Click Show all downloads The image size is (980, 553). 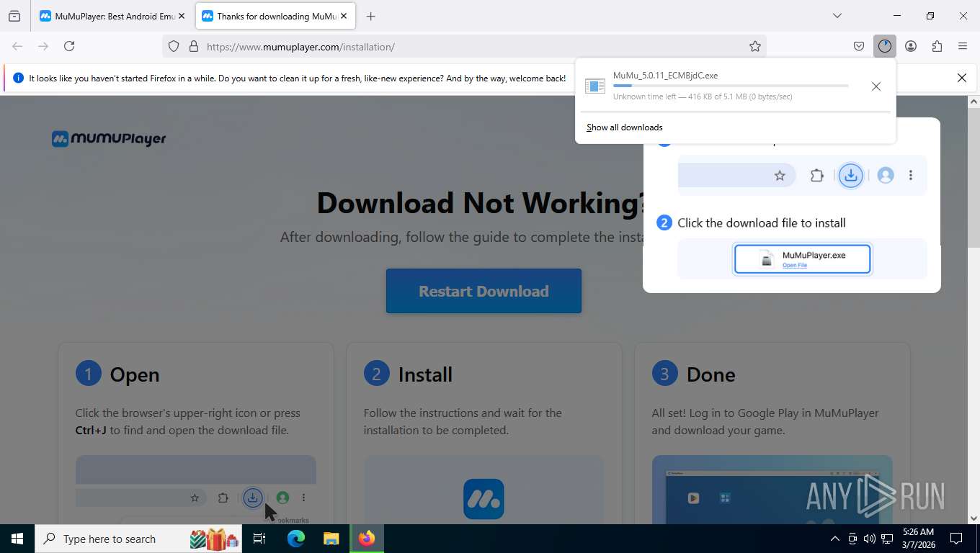click(624, 127)
